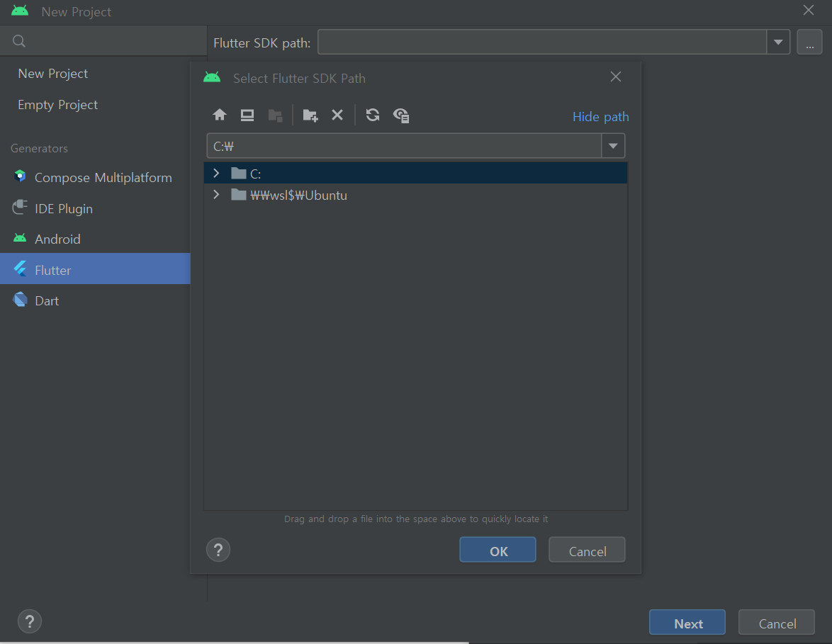The image size is (832, 644).
Task: Open help in the SDK path dialog
Action: pyautogui.click(x=218, y=550)
